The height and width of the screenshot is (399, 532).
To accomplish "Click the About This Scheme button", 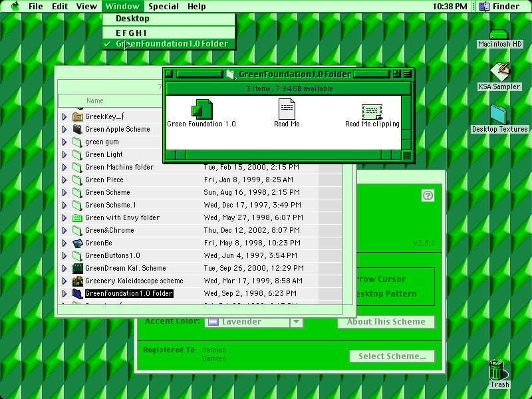I will [386, 322].
